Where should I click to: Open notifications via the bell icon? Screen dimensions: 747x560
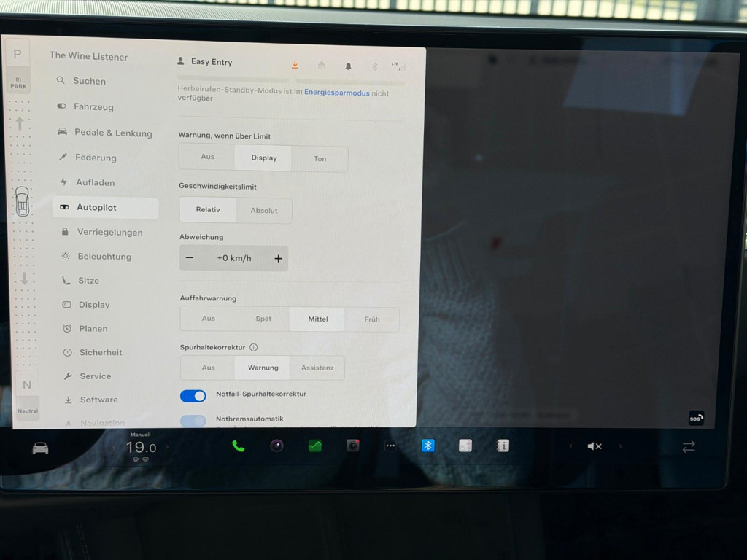tap(348, 66)
